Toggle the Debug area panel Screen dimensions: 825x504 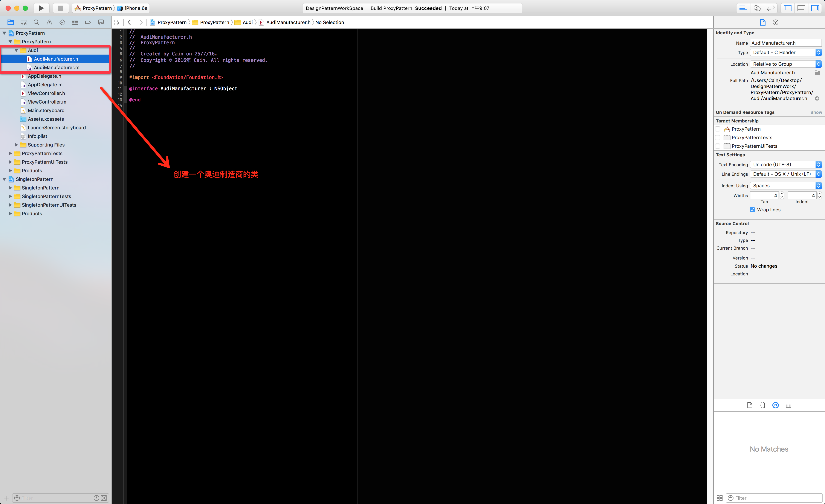pos(801,8)
